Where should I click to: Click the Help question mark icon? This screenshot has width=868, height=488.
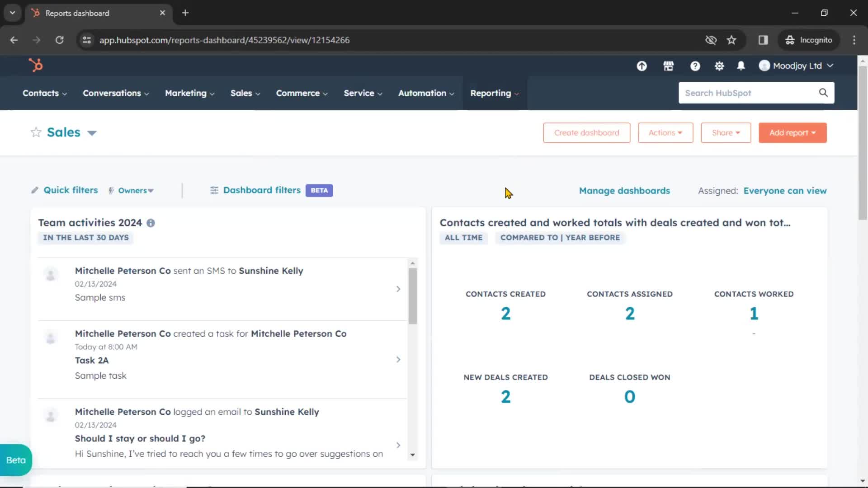coord(695,66)
